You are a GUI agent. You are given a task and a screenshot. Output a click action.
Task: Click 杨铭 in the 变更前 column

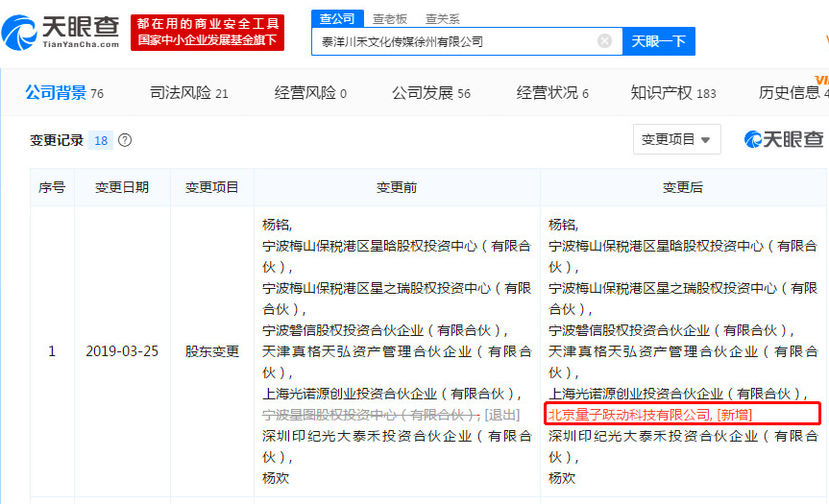(x=277, y=225)
